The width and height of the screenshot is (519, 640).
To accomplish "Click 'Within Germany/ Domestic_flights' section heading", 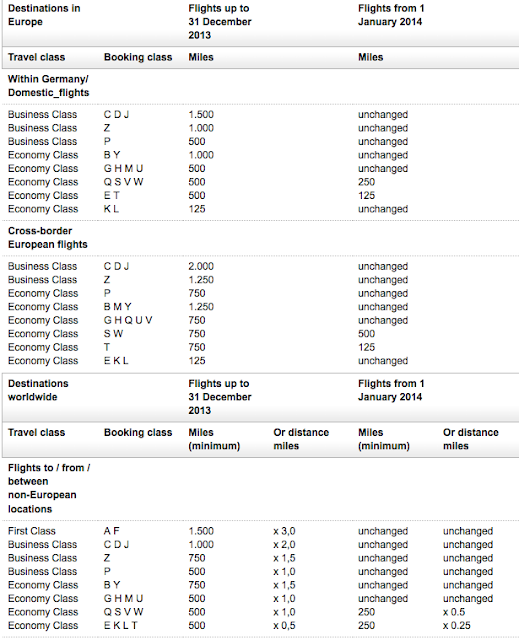I will 48,86.
